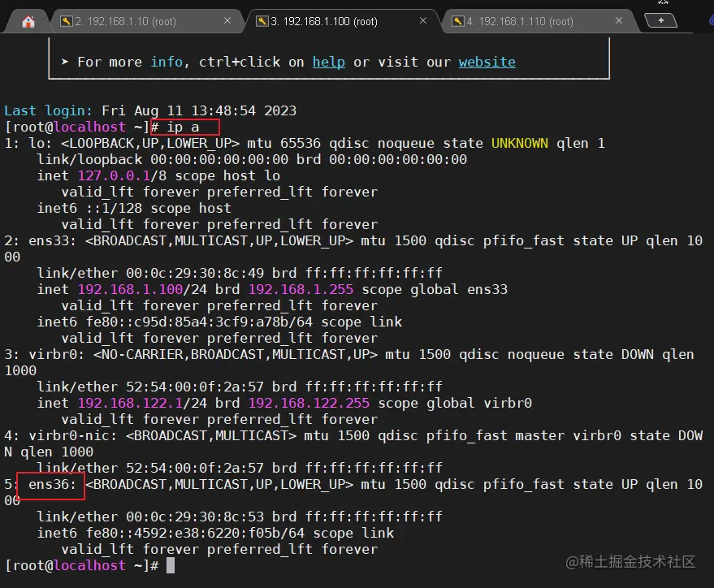Click the IP address 127.0.0.1
714x588 pixels.
[x=114, y=175]
